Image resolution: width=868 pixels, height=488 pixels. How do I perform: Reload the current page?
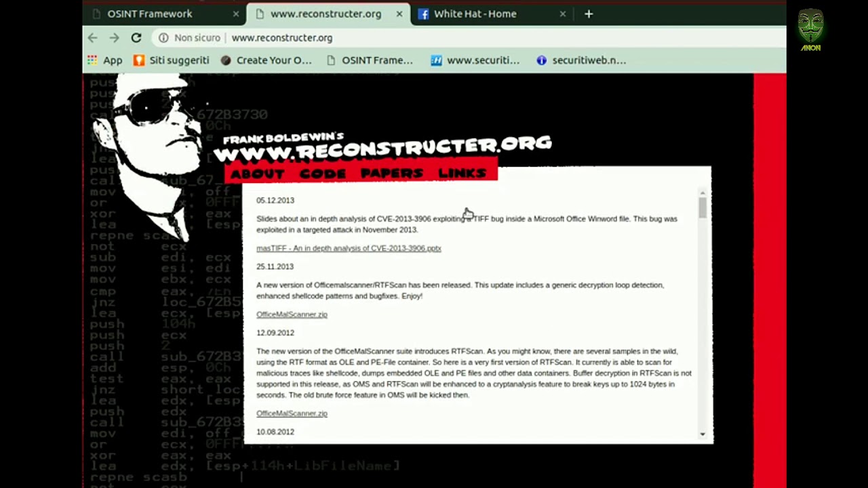point(136,38)
